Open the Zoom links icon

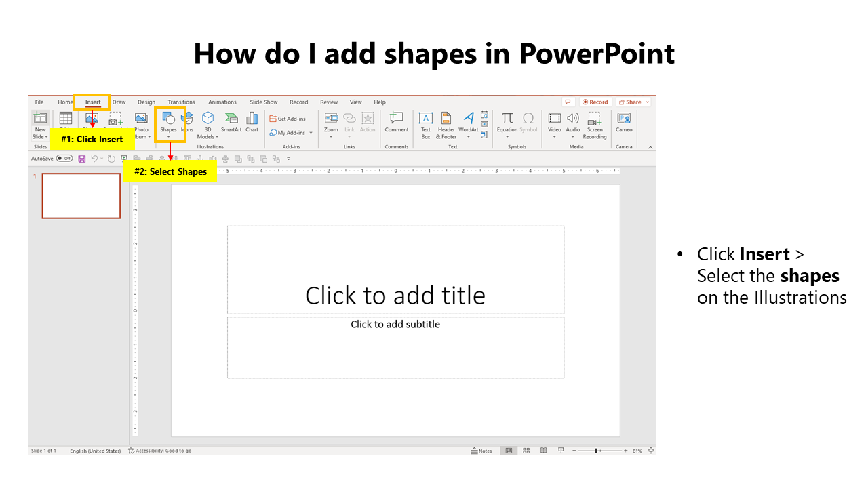[x=331, y=118]
